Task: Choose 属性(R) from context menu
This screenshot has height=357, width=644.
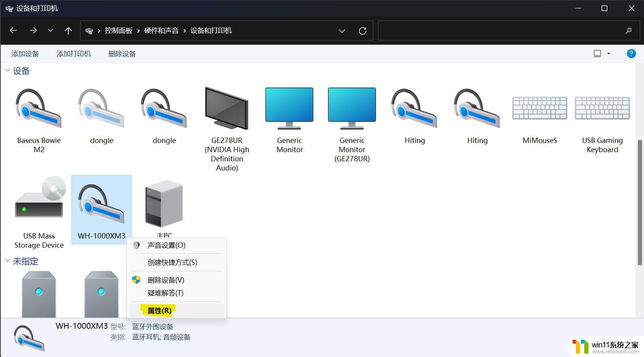Action: point(177,310)
